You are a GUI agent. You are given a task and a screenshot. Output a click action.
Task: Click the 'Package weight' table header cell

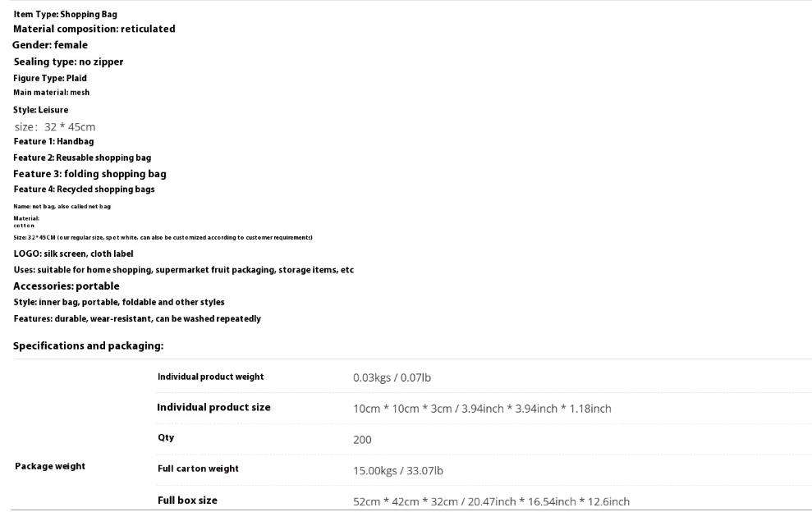click(50, 466)
